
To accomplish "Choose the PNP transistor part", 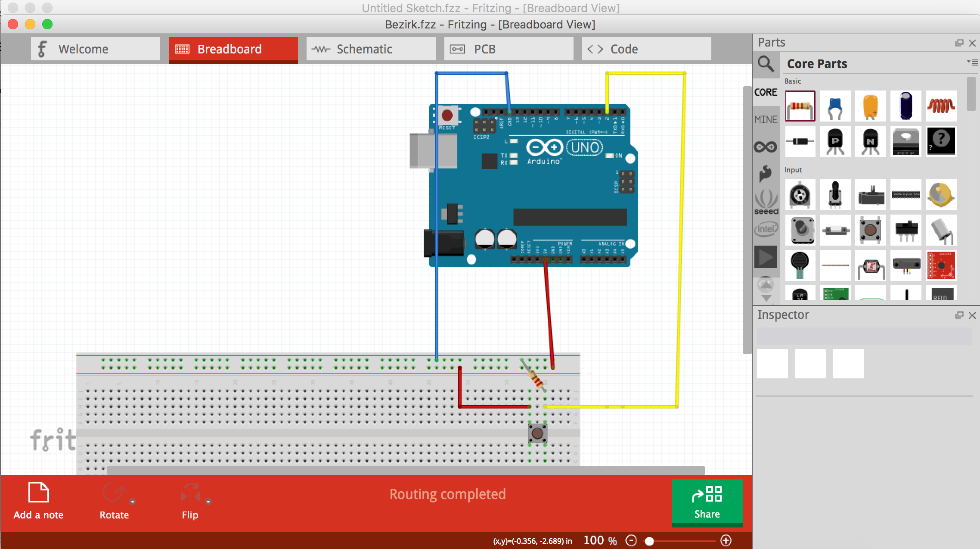I will coord(835,141).
